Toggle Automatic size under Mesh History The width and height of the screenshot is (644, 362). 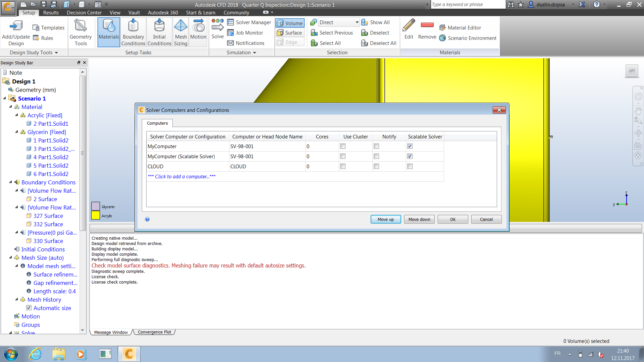pos(29,308)
